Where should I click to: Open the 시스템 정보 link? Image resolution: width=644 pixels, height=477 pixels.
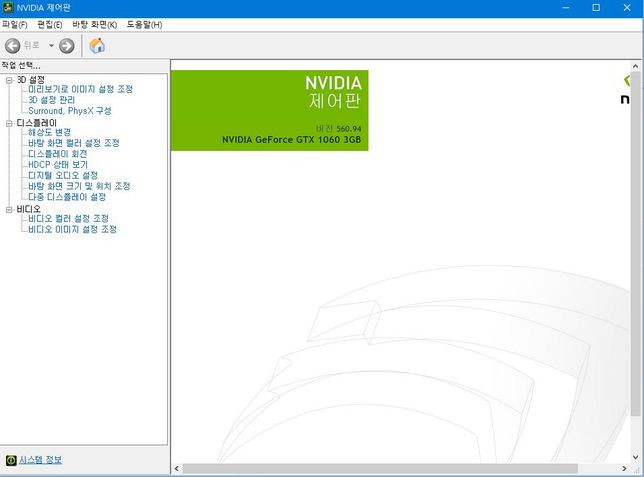click(40, 460)
